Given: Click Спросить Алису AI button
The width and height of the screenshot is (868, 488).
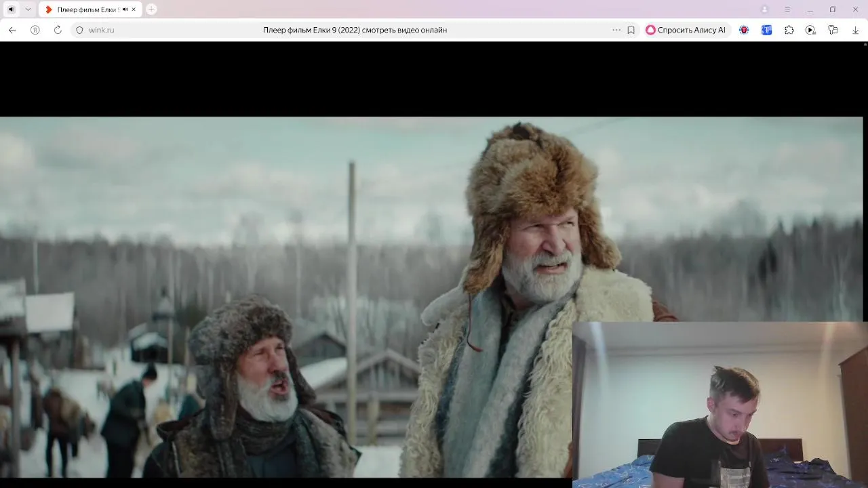Looking at the screenshot, I should click(686, 30).
